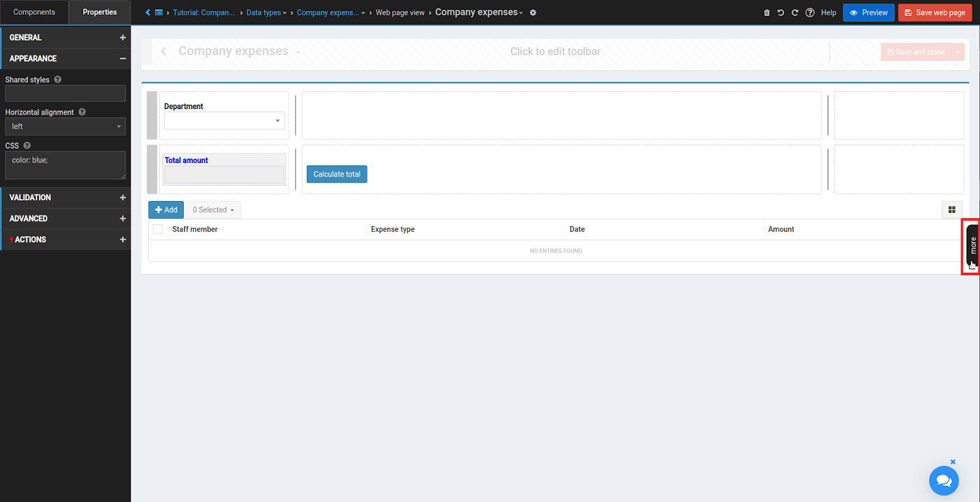Image resolution: width=980 pixels, height=502 pixels.
Task: Click the Help question mark icon
Action: pos(810,12)
